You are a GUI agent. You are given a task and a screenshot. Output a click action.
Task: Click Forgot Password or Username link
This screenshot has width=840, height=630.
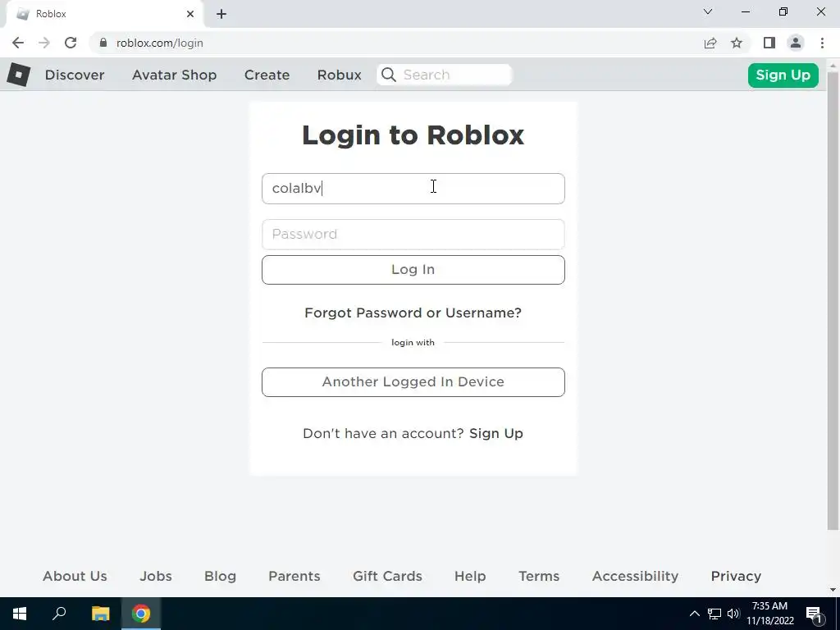pos(413,313)
